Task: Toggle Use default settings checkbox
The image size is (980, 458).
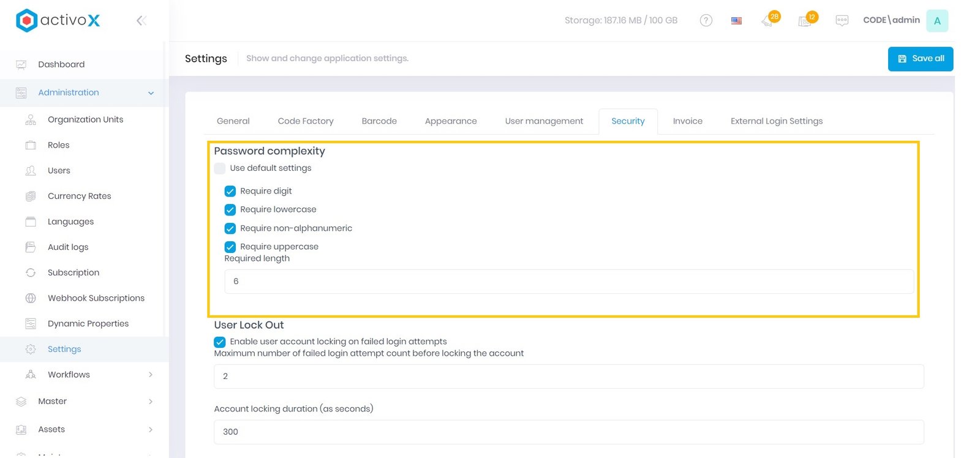Action: click(x=220, y=168)
